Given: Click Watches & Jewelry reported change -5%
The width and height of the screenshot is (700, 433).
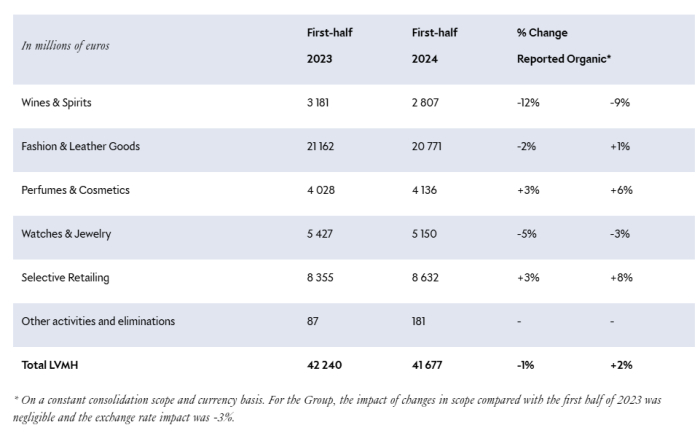Looking at the screenshot, I should [527, 234].
